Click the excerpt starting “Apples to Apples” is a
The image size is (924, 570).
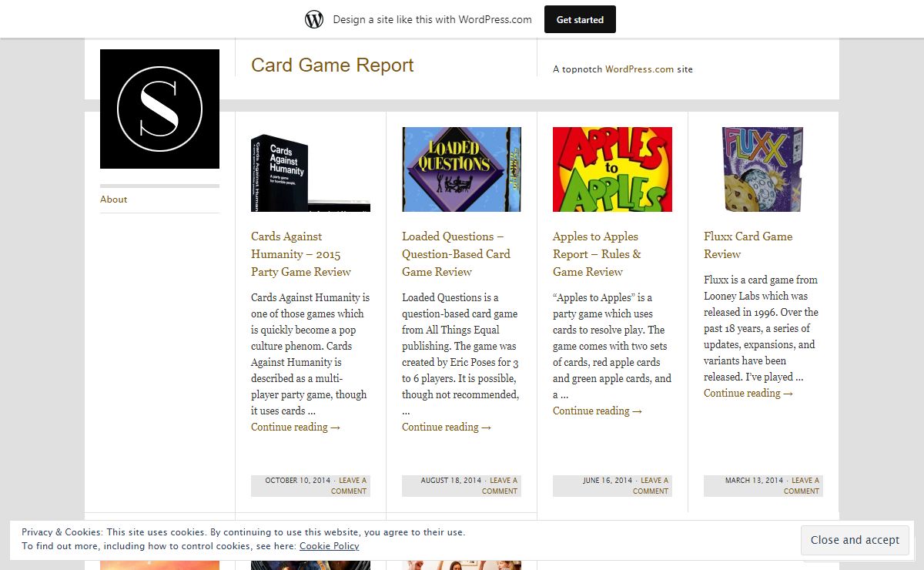pyautogui.click(x=612, y=346)
